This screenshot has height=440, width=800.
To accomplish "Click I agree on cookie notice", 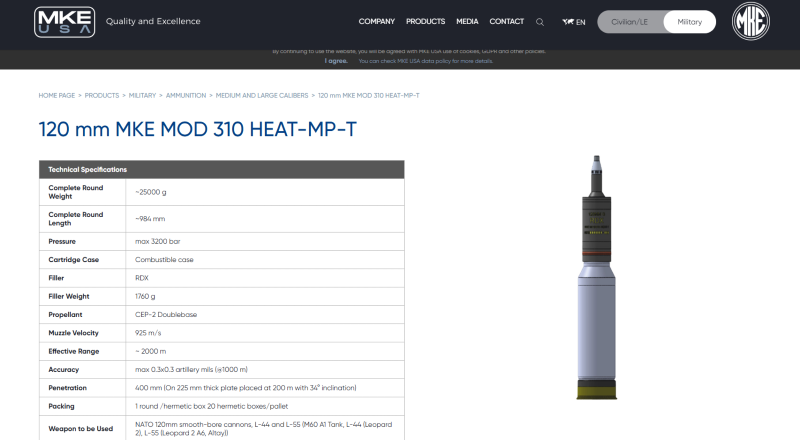I will pos(336,61).
